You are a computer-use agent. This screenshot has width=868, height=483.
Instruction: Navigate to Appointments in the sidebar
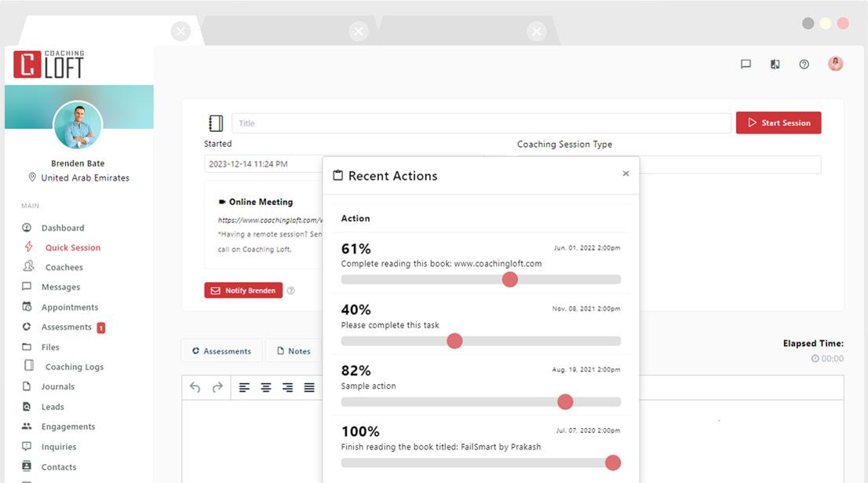point(28,306)
